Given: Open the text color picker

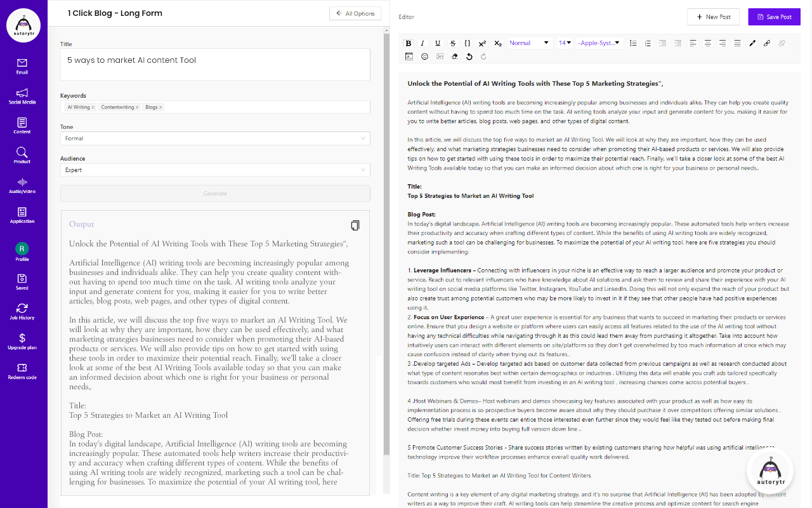Looking at the screenshot, I should [752, 43].
